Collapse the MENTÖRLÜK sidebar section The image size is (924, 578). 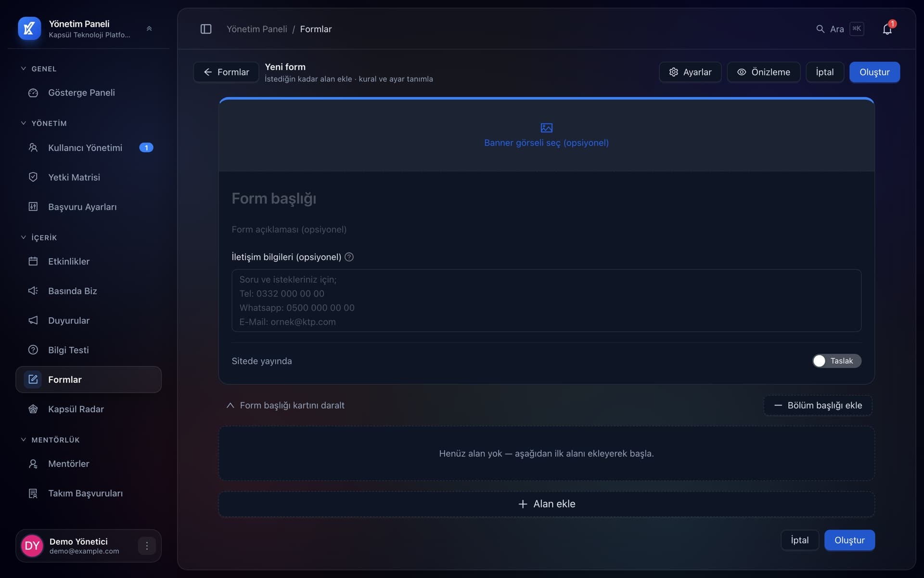point(50,440)
